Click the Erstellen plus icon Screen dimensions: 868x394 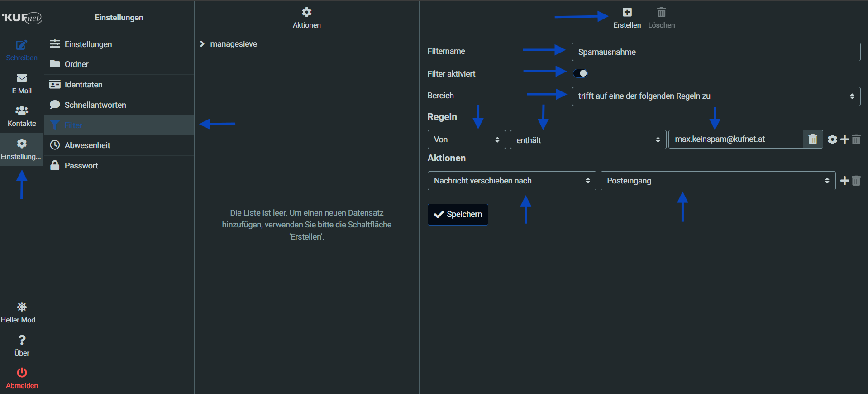point(627,13)
